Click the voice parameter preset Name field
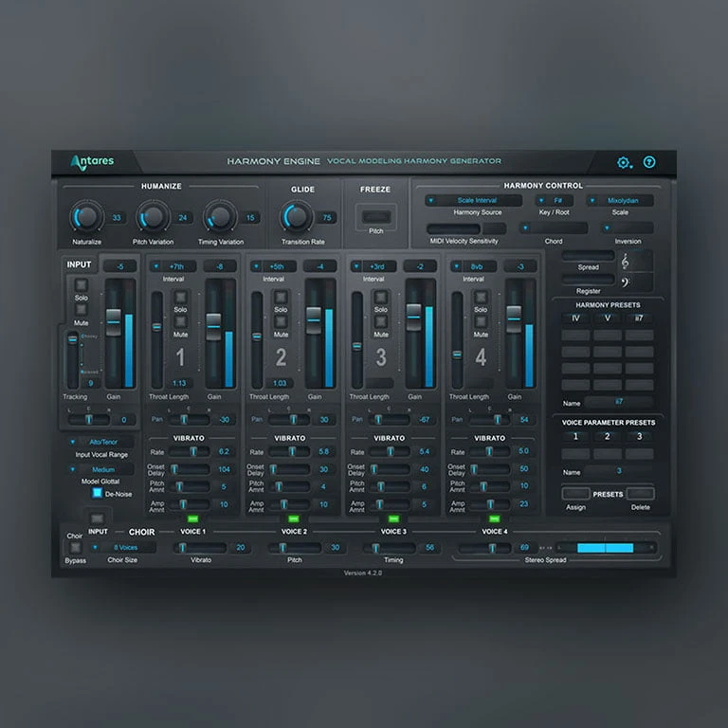 tap(619, 471)
